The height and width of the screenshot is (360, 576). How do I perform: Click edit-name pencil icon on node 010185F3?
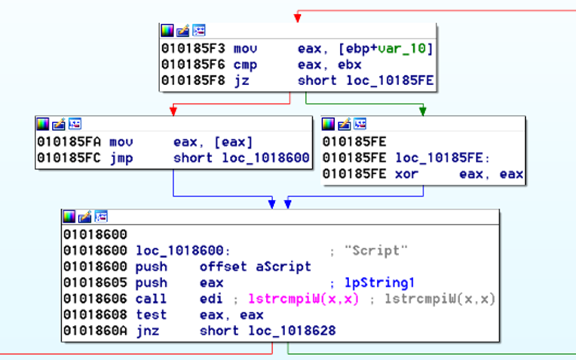(183, 30)
